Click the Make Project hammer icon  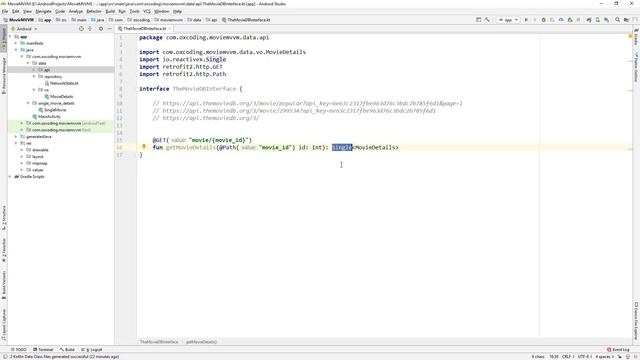pyautogui.click(x=487, y=20)
